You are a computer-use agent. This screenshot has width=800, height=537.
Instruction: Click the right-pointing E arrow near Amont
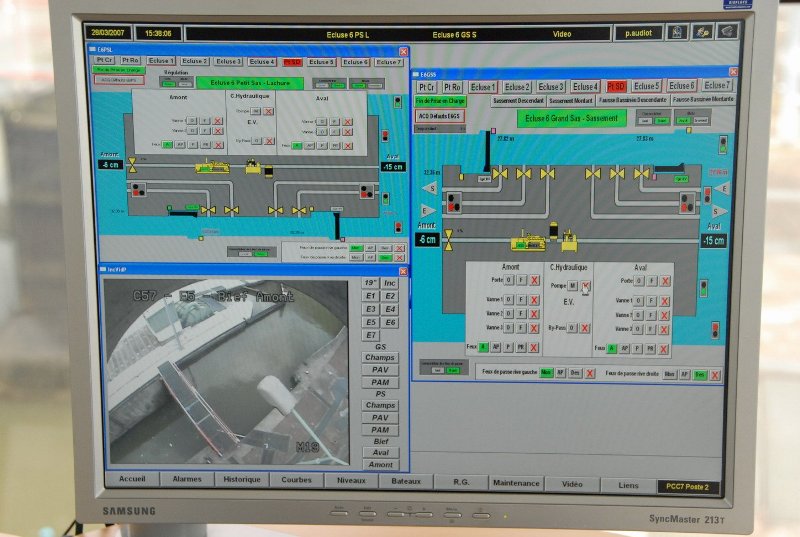[x=431, y=210]
